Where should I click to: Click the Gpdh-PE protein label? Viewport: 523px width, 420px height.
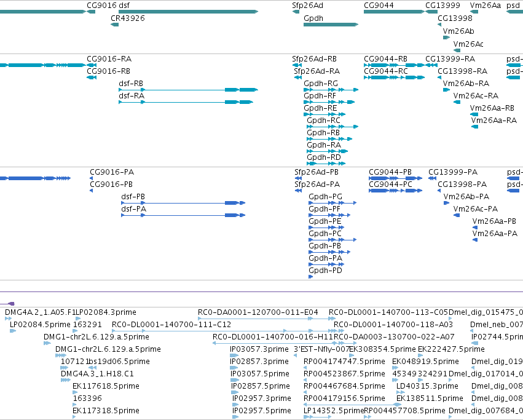pyautogui.click(x=325, y=221)
